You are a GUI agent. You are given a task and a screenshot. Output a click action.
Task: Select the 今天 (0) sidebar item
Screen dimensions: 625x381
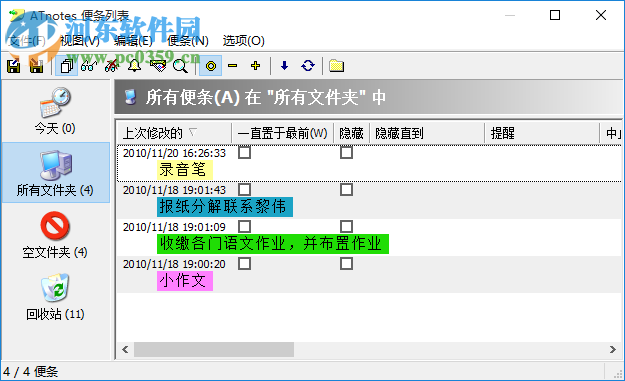[x=55, y=111]
